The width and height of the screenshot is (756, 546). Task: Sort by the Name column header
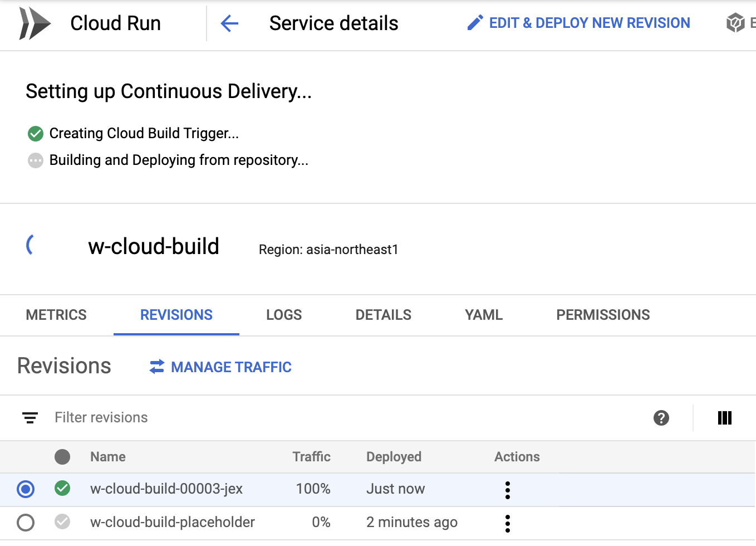click(x=108, y=457)
